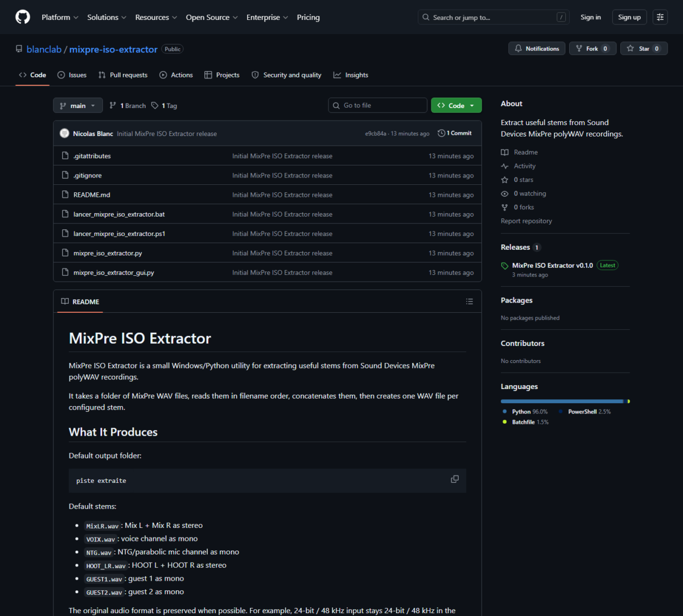Click the Sign up button
Screen dimensions: 683x616
(x=629, y=17)
